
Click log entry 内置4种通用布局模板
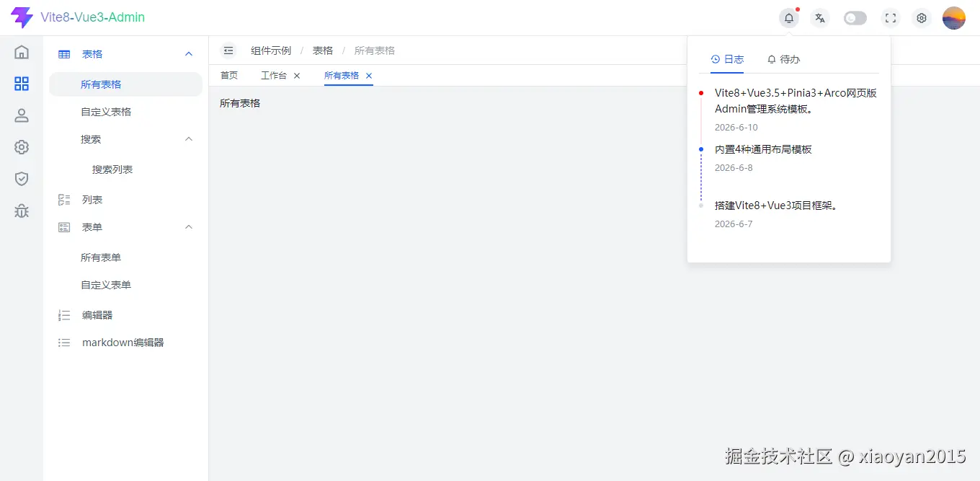point(763,149)
